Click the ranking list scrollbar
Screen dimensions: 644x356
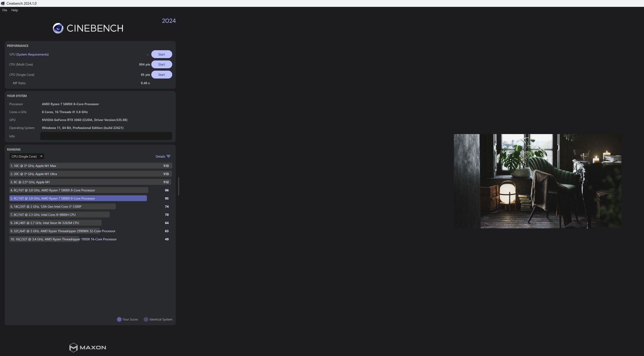point(178,186)
